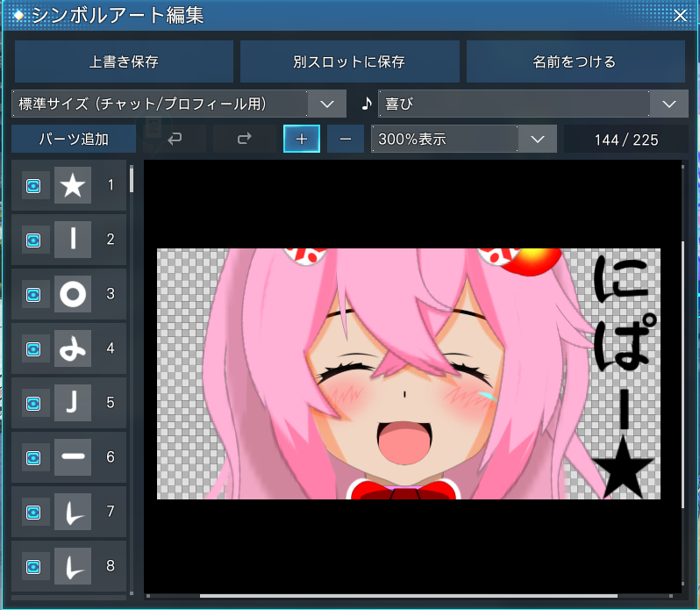Click the 上書き保存 overwrite save button
The width and height of the screenshot is (700, 610).
(x=124, y=61)
